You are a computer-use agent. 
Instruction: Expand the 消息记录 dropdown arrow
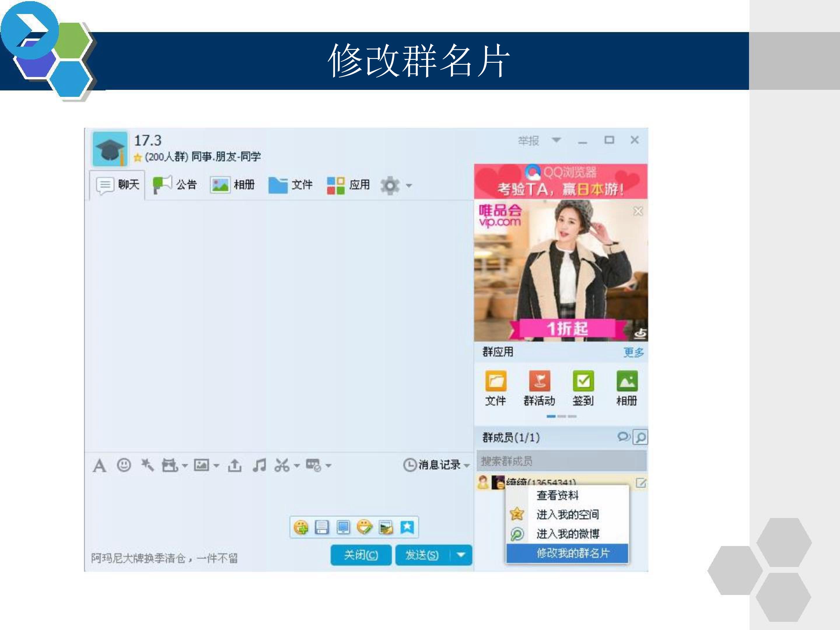467,466
